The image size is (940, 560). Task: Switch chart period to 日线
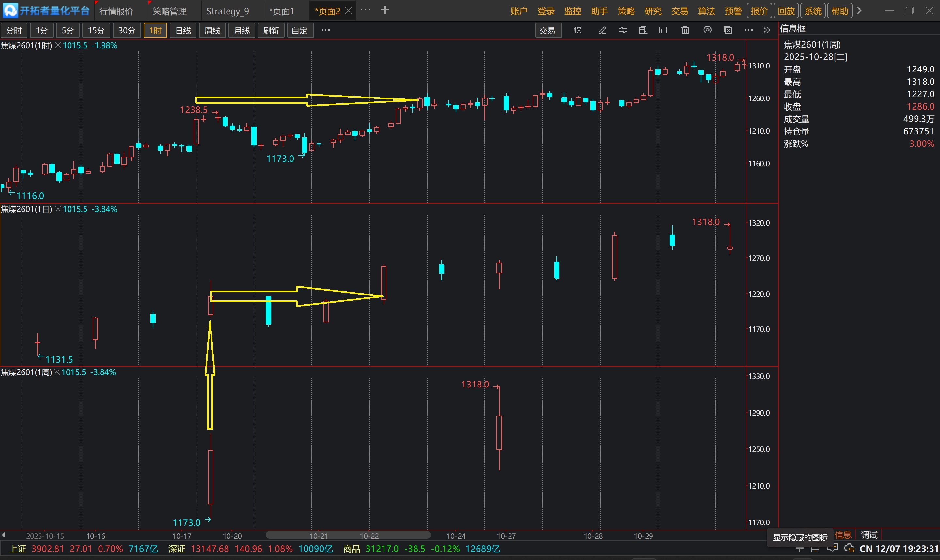(183, 31)
